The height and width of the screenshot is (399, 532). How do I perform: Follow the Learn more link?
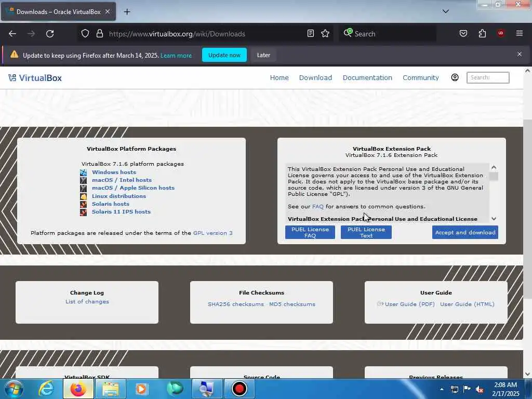[176, 55]
